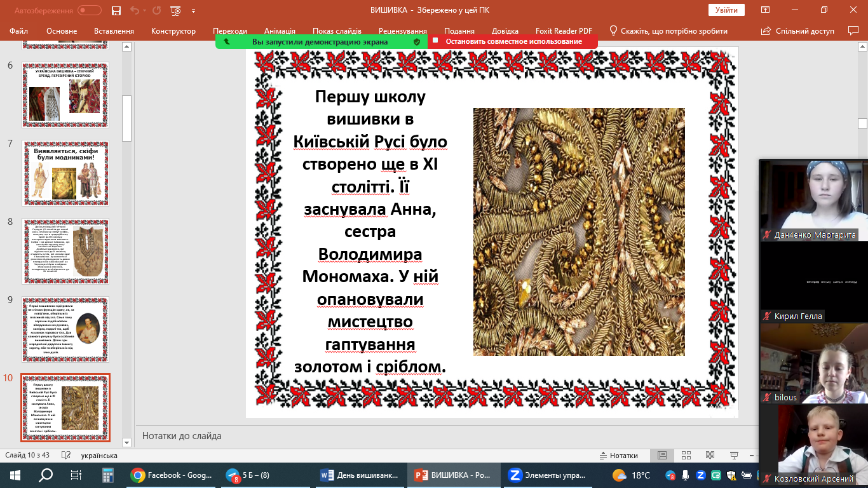
Task: Open the Подання ribbon tab
Action: tap(459, 31)
